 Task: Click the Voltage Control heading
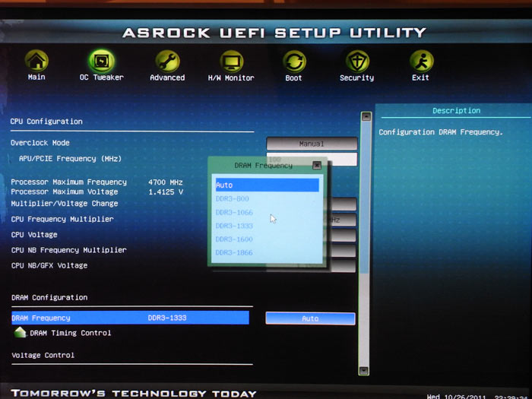[x=43, y=355]
